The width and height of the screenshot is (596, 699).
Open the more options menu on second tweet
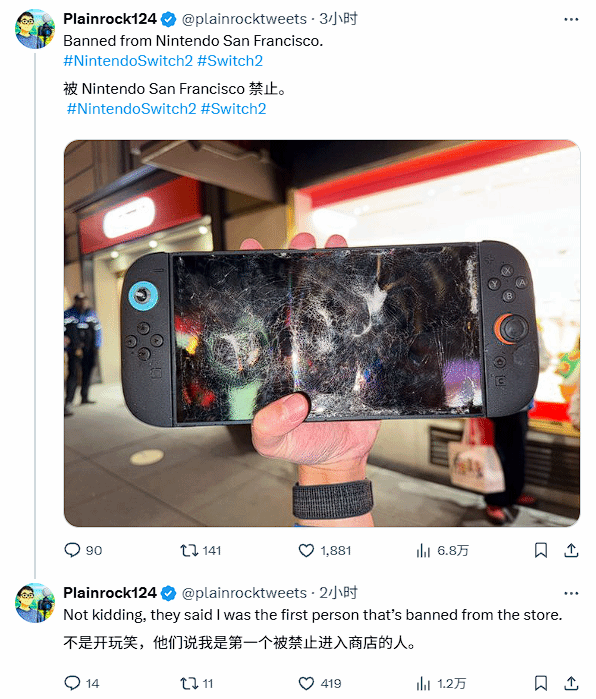571,593
